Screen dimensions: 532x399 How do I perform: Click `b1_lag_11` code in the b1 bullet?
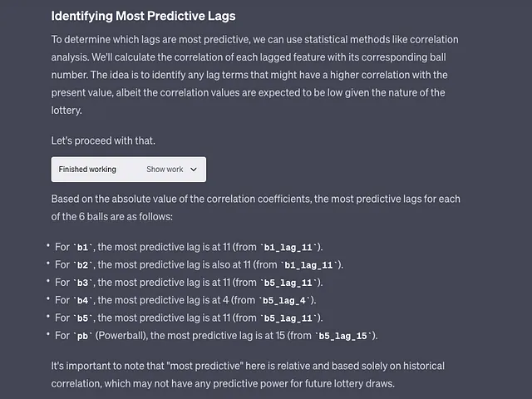pyautogui.click(x=288, y=248)
